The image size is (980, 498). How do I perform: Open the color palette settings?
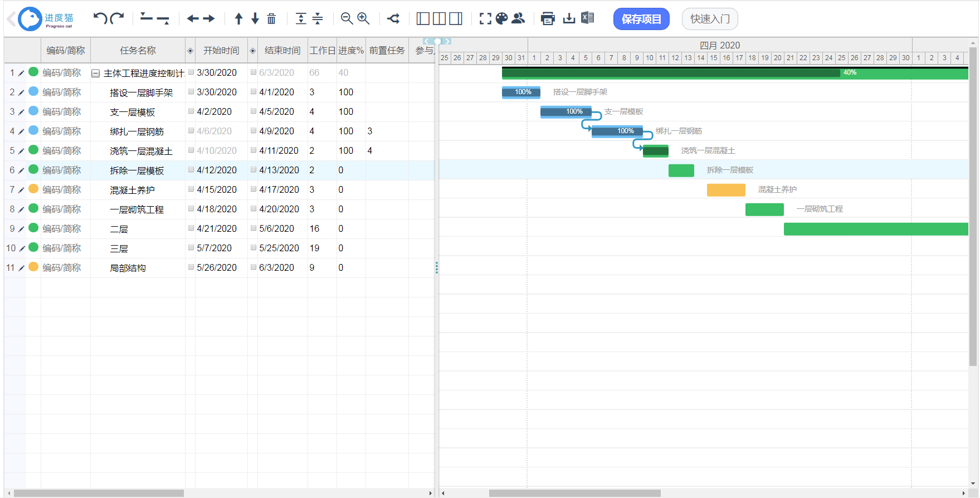point(501,18)
